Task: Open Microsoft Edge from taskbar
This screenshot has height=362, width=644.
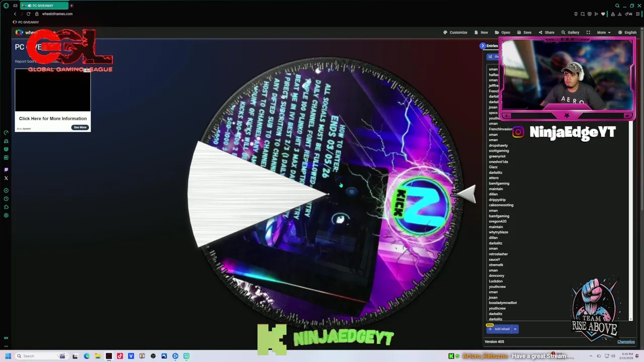Action: [x=87, y=356]
